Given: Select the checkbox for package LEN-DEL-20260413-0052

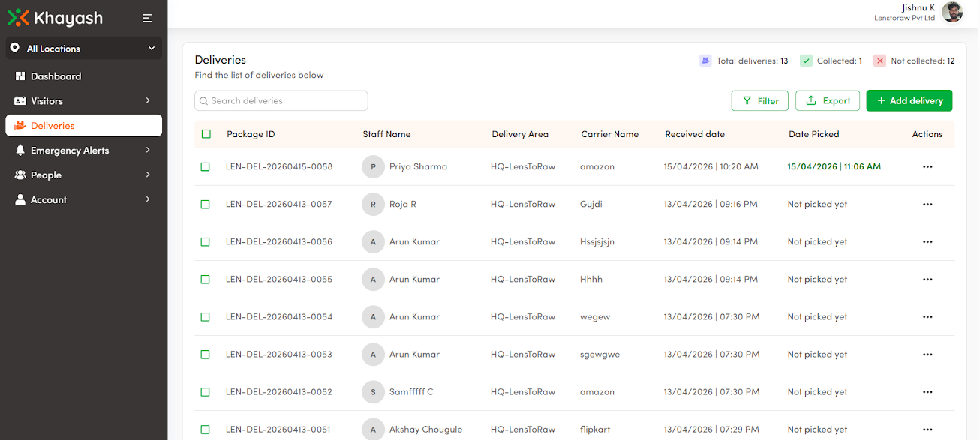Looking at the screenshot, I should pos(206,392).
